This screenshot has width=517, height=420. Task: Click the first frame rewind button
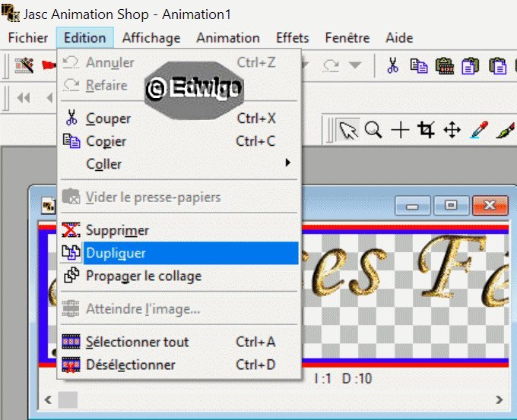click(x=24, y=98)
